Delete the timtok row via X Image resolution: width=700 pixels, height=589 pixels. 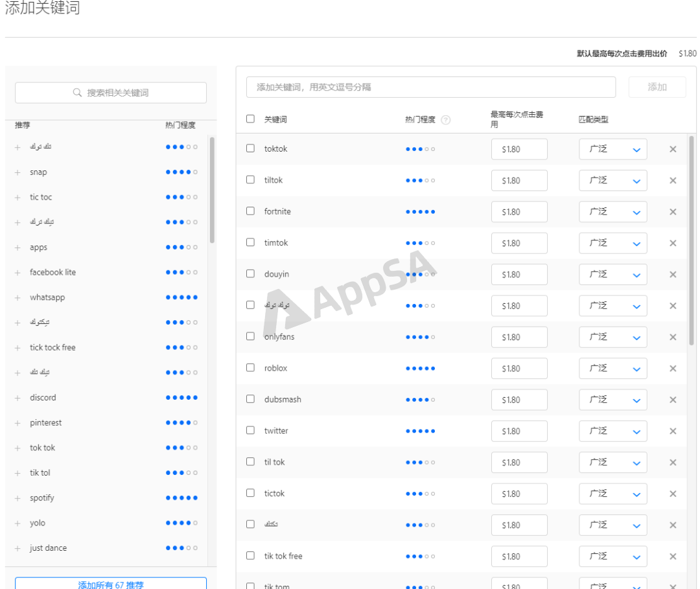coord(673,243)
